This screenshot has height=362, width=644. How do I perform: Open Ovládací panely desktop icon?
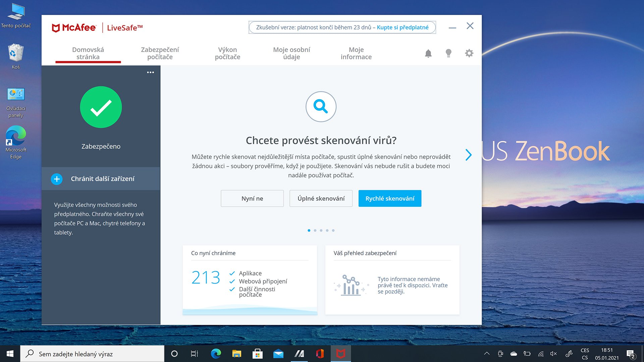16,103
